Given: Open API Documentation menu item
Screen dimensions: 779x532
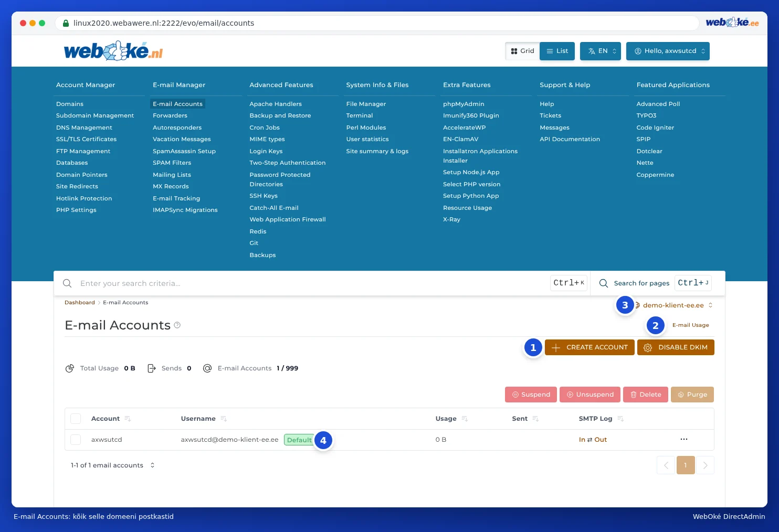Looking at the screenshot, I should click(x=570, y=139).
